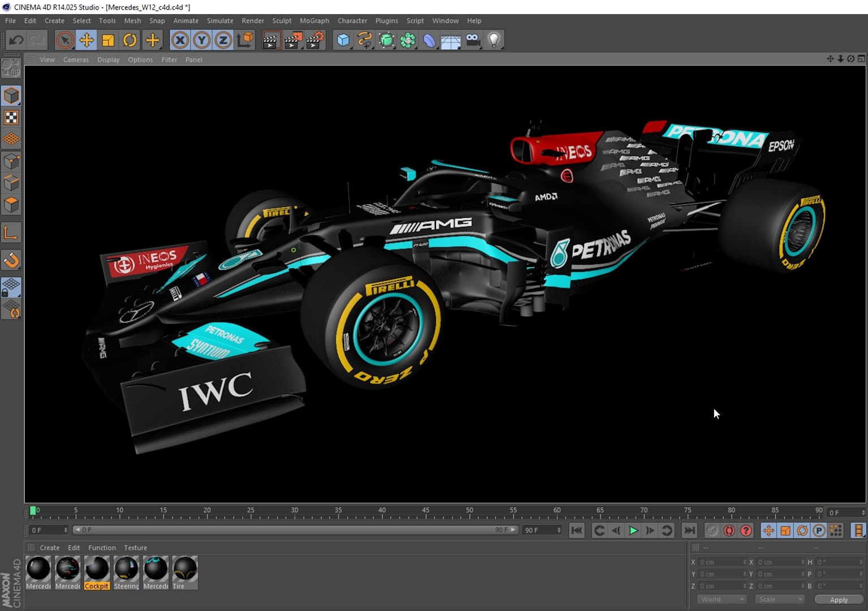The image size is (868, 611).
Task: Click the viewport maximize toggle icon
Action: (861, 59)
